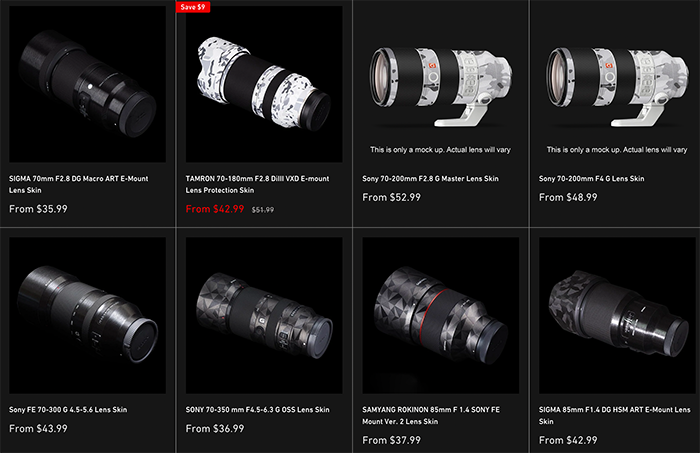The height and width of the screenshot is (453, 700).
Task: Follow the TAMRON 70-180mm F2.8 Lens Protection Skin link
Action: pos(257,184)
